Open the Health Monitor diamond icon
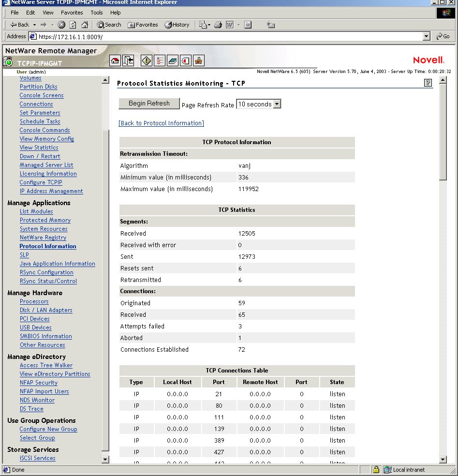This screenshot has width=458, height=476. 147,60
